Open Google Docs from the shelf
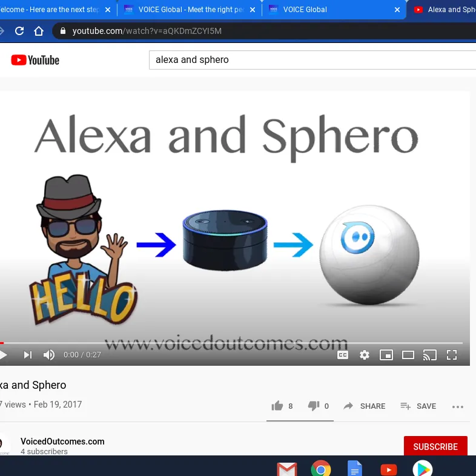Image resolution: width=476 pixels, height=476 pixels. (354, 469)
